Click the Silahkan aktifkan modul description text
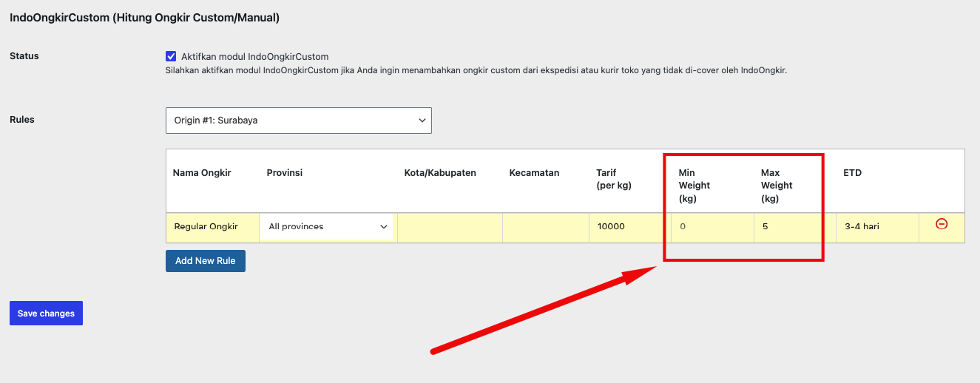 476,71
